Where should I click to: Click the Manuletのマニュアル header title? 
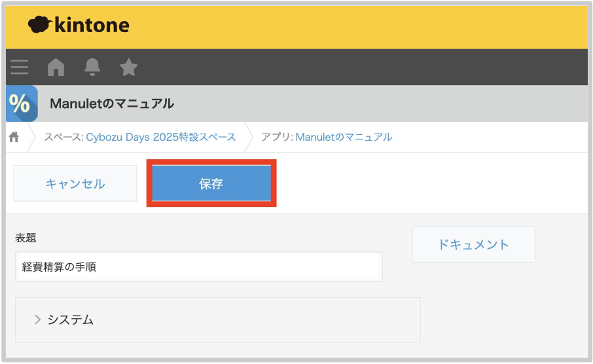coord(112,103)
